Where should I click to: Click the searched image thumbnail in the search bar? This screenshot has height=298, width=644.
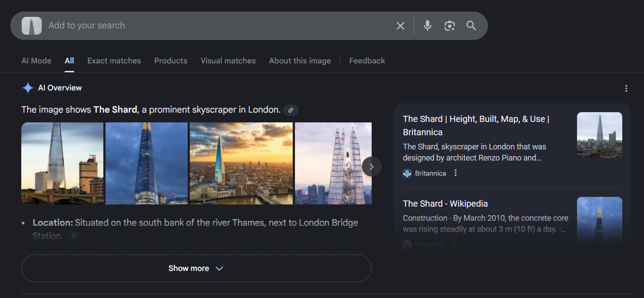click(31, 26)
